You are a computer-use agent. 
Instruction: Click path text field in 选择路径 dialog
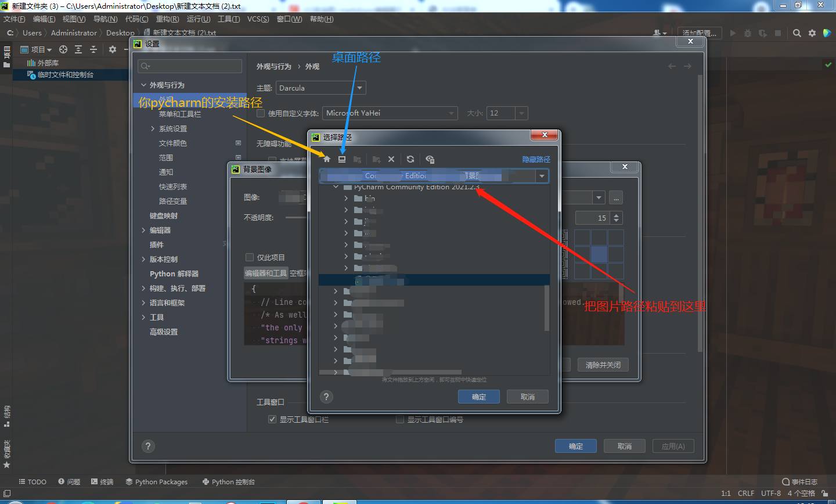(x=428, y=176)
